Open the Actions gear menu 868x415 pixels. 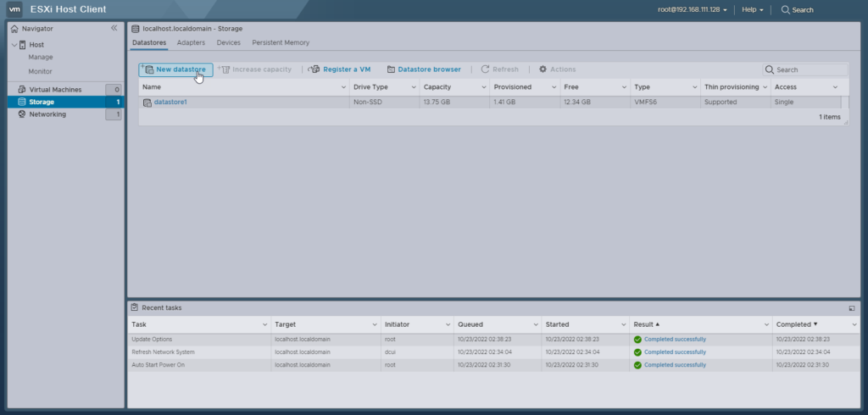[557, 69]
